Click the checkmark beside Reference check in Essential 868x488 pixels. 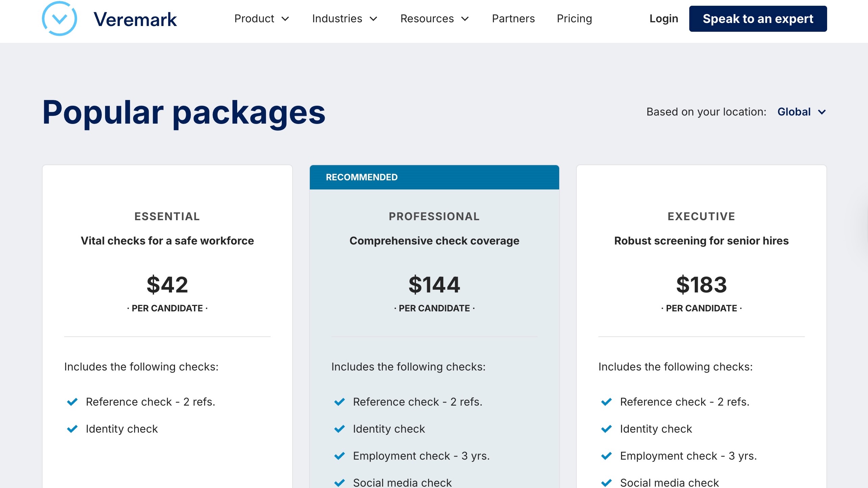[72, 402]
